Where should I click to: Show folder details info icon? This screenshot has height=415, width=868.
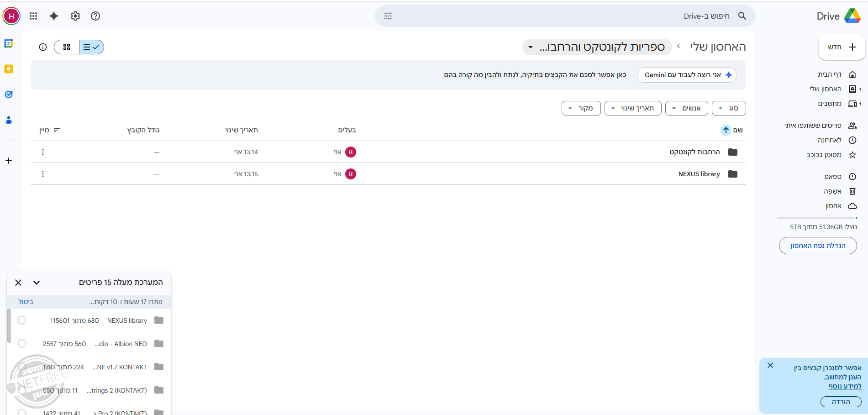click(43, 47)
